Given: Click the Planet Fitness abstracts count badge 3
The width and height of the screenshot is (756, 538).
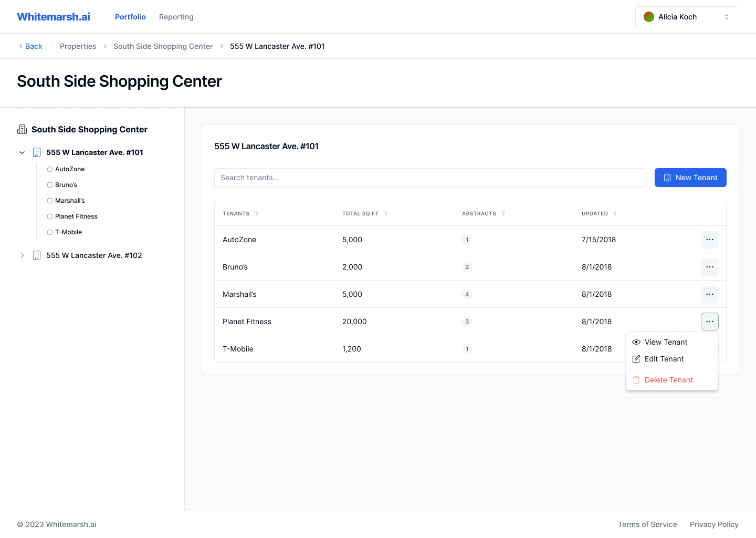Looking at the screenshot, I should 467,322.
